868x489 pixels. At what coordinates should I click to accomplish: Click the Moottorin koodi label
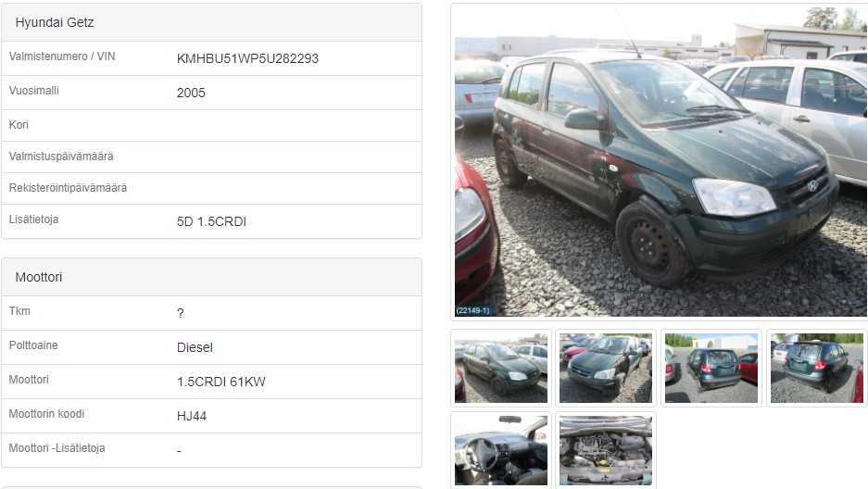(46, 414)
